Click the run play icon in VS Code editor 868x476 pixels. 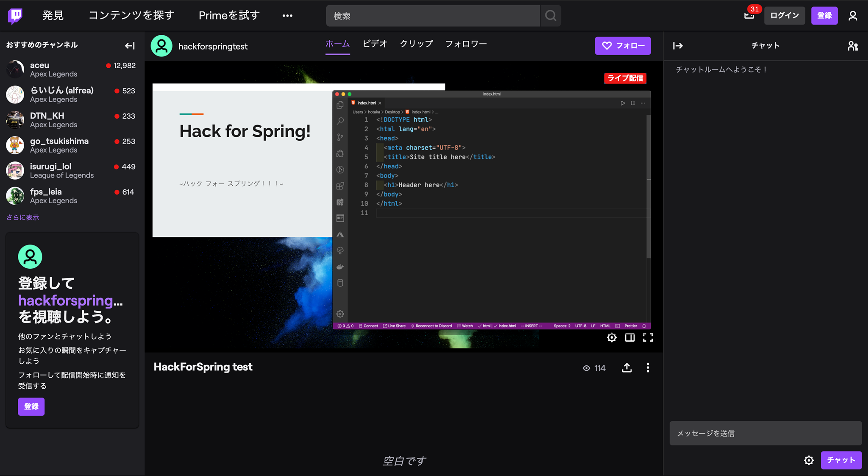(623, 103)
